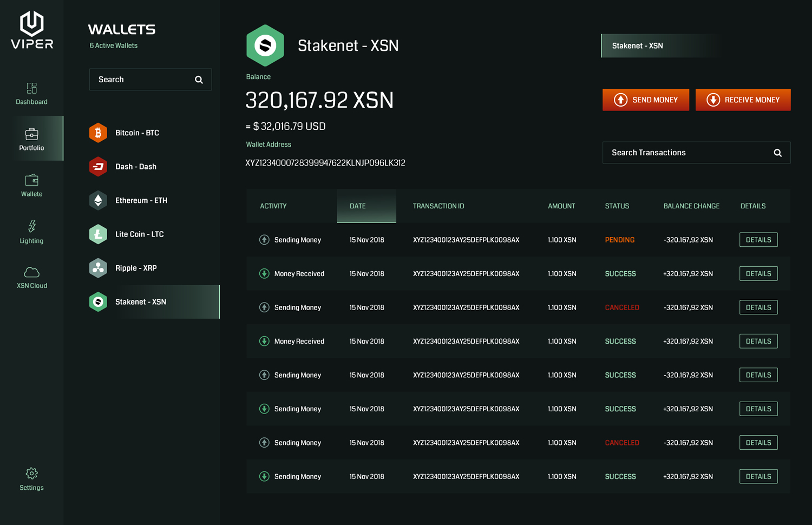Sort by the STATUS column
The image size is (812, 525).
[x=617, y=206]
